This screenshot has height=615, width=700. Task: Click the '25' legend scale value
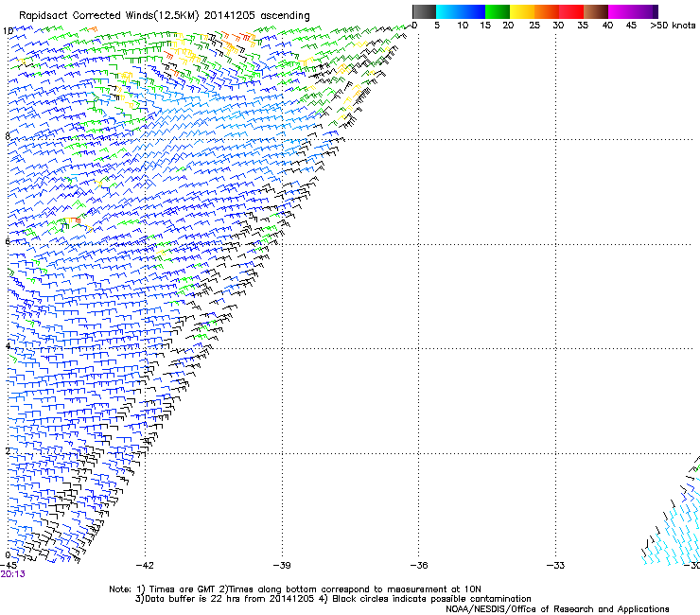pyautogui.click(x=534, y=26)
